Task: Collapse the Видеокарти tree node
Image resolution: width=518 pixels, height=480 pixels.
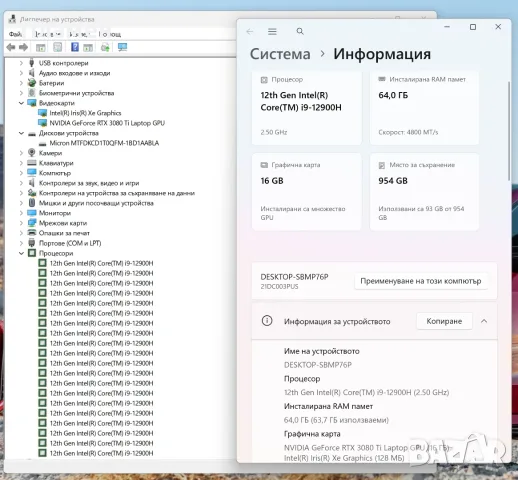Action: tap(21, 103)
